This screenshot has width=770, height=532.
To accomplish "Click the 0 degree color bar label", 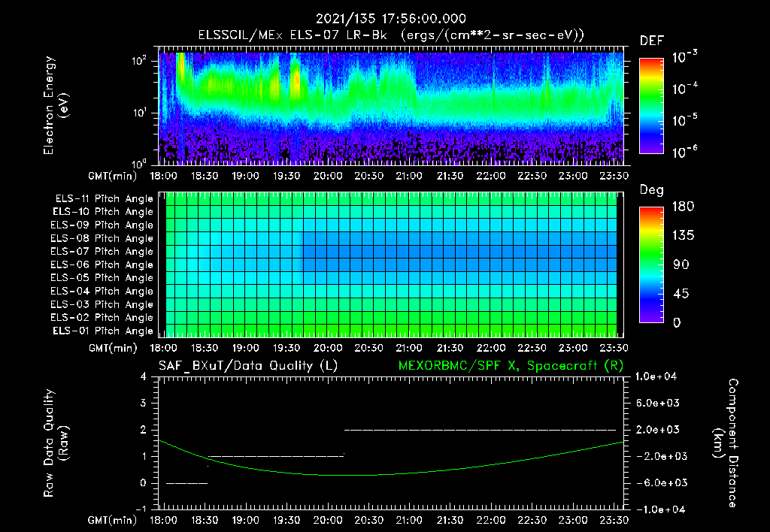I will point(677,322).
